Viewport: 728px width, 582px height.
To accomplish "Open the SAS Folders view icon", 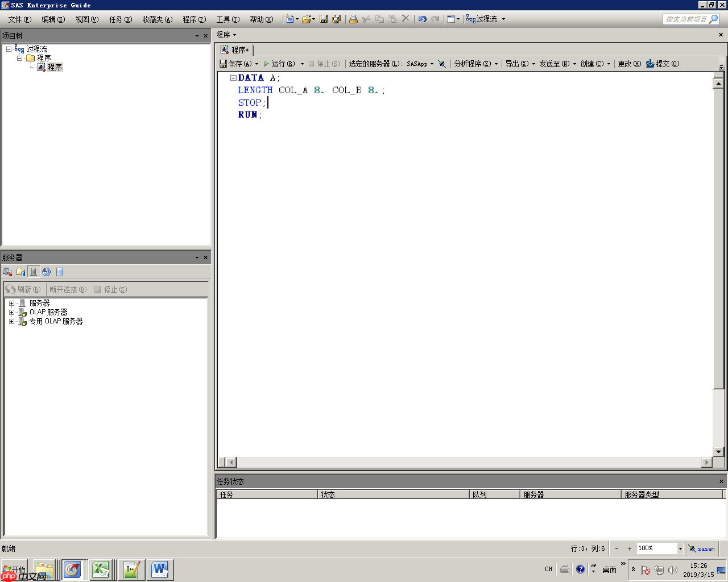I will click(20, 272).
